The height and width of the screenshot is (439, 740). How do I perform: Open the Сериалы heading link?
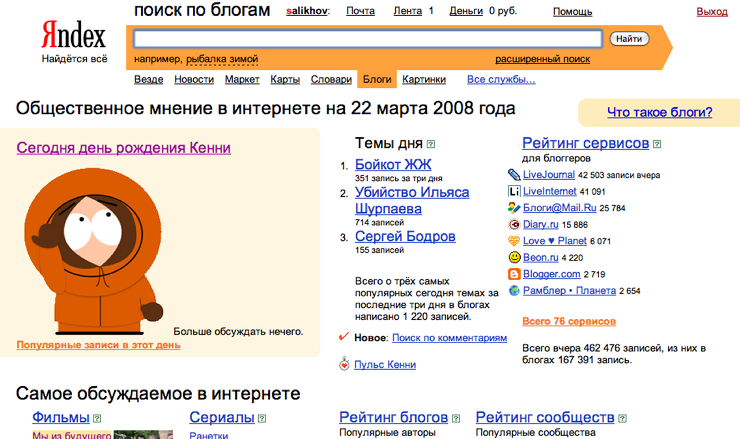(222, 417)
